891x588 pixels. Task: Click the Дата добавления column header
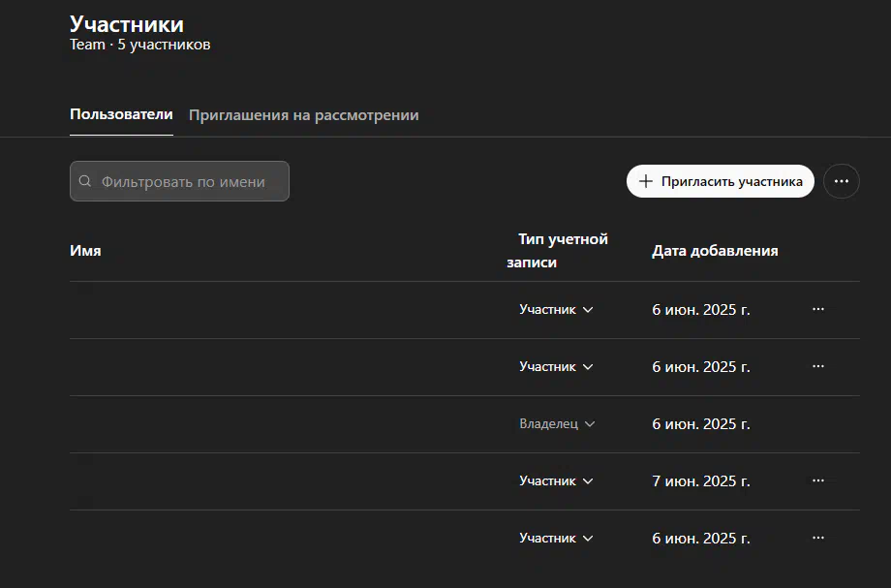[715, 251]
